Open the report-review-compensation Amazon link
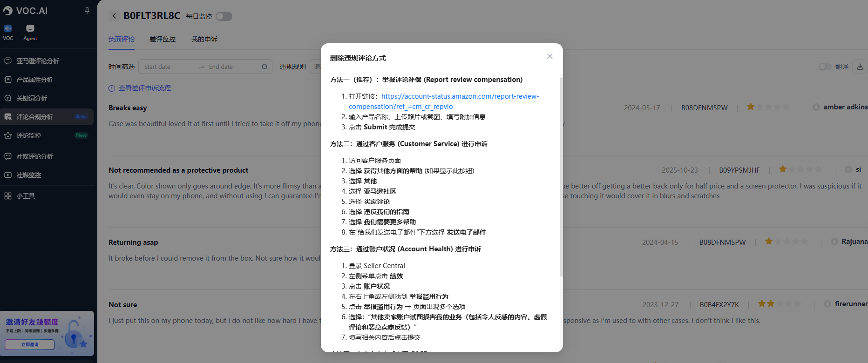This screenshot has width=868, height=363. [x=460, y=96]
